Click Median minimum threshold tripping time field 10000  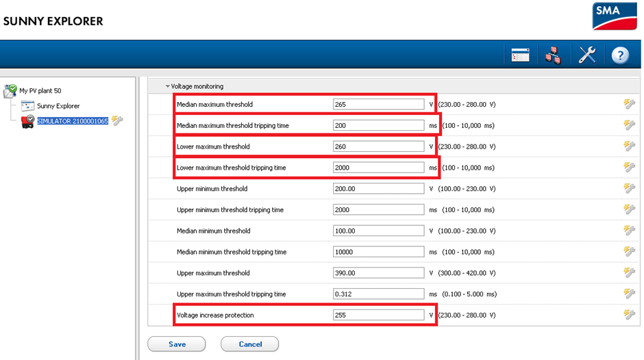pyautogui.click(x=378, y=252)
